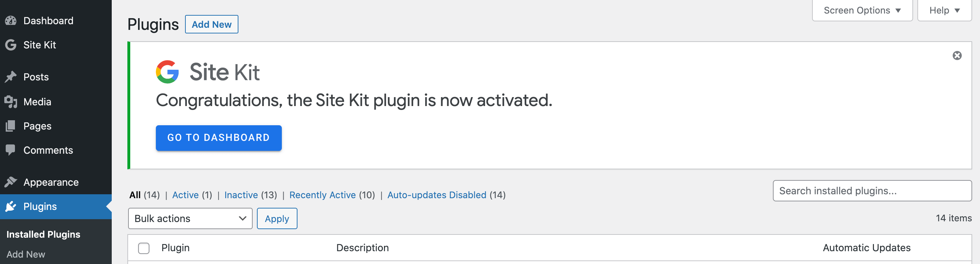Open Installed Plugins submenu item

pos(43,234)
